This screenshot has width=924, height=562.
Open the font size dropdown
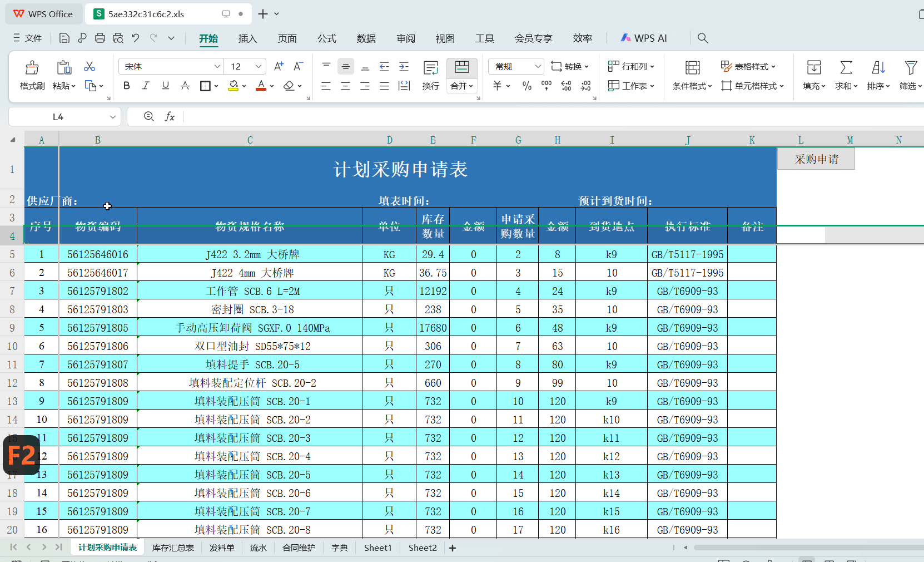pos(257,66)
